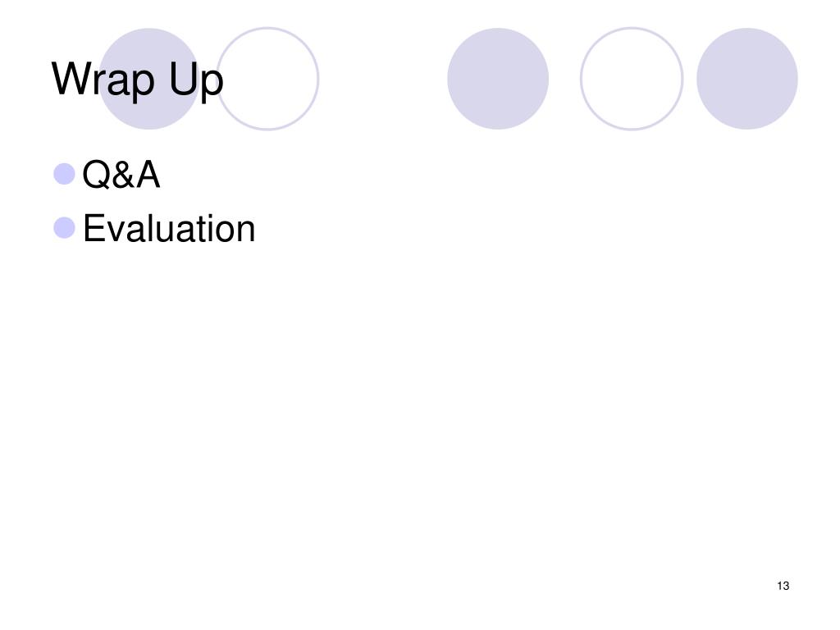Click the ampersand in "Q&A"
Image resolution: width=840 pixels, height=630 pixels.
[x=123, y=175]
